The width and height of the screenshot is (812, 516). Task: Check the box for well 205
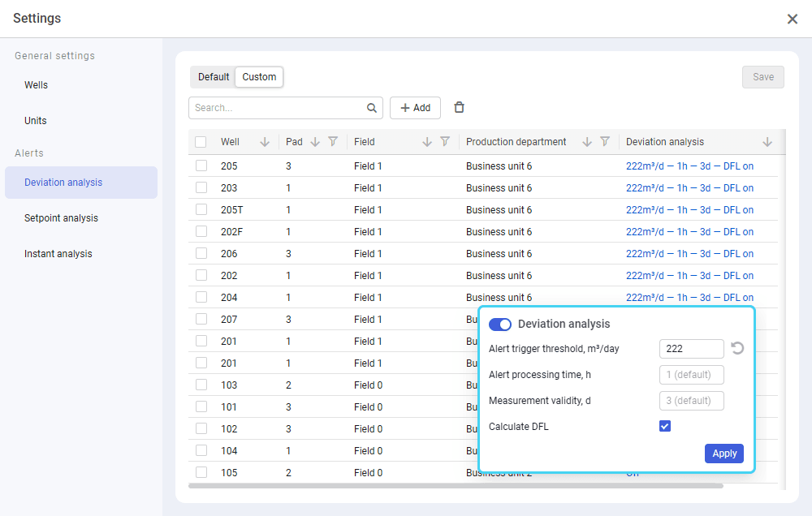[201, 166]
